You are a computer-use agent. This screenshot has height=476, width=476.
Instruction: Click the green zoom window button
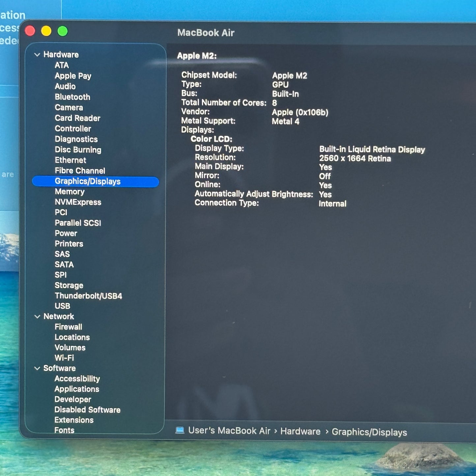[63, 31]
